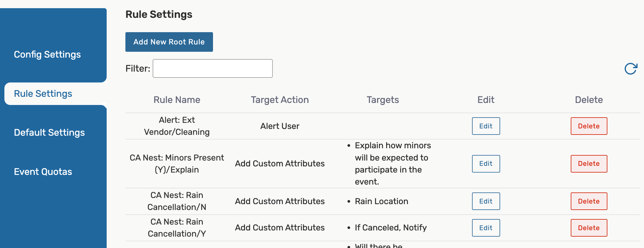Open the Event Quotas tab
This screenshot has width=644, height=248.
(x=43, y=172)
